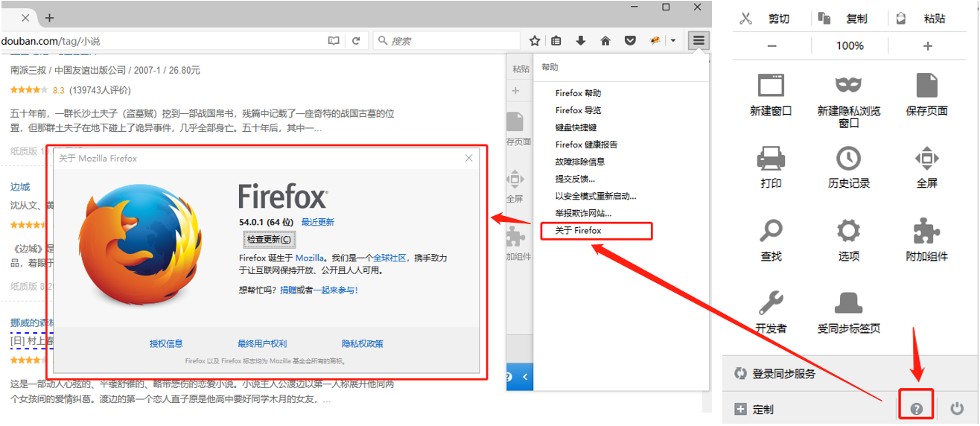The width and height of the screenshot is (980, 426).
Task: Choose 故障排除信息 from help menu
Action: [580, 162]
